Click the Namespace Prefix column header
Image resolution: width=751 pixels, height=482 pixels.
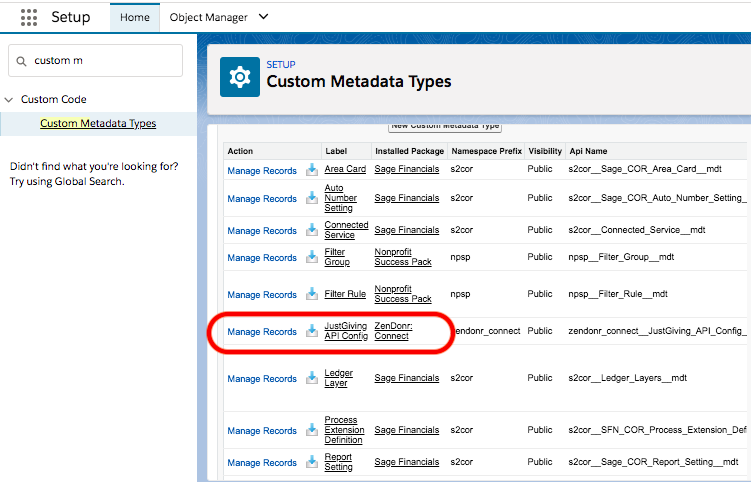487,151
